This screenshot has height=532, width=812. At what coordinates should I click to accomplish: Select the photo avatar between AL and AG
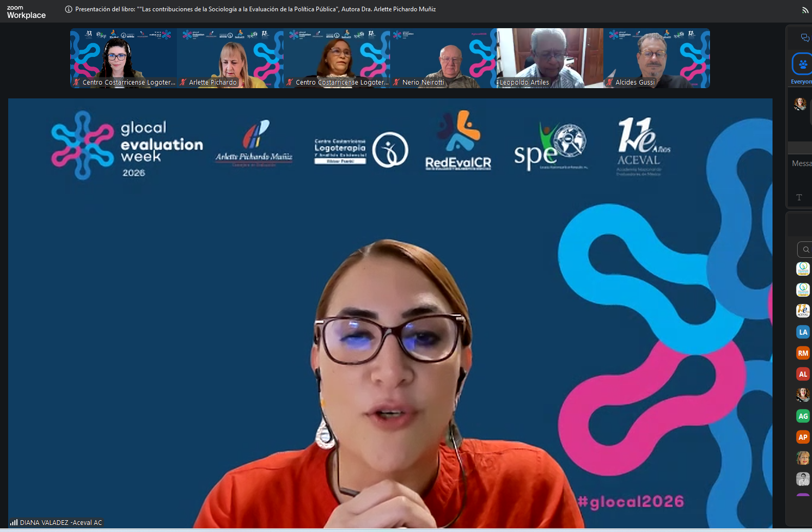803,395
